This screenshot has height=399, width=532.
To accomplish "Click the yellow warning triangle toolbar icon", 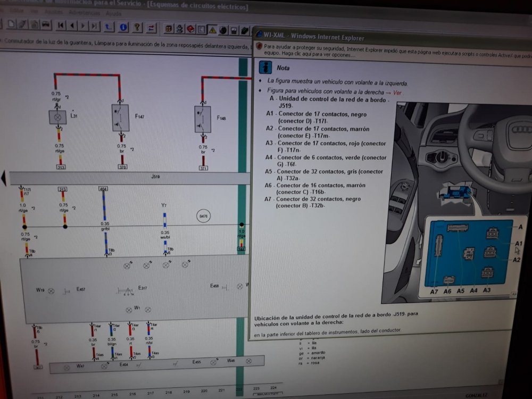I will tap(212, 29).
